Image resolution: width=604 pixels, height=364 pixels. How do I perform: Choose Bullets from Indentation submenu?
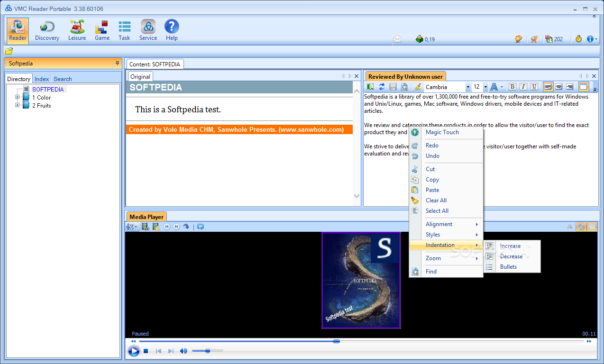tap(512, 267)
